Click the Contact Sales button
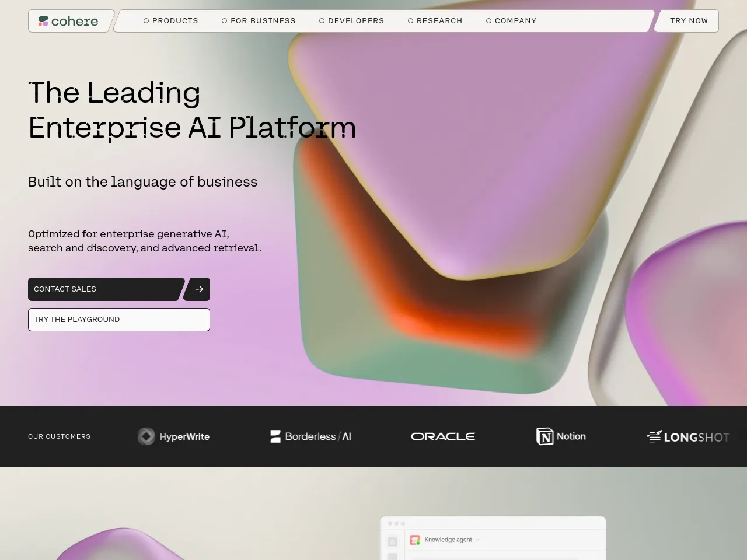 (106, 289)
